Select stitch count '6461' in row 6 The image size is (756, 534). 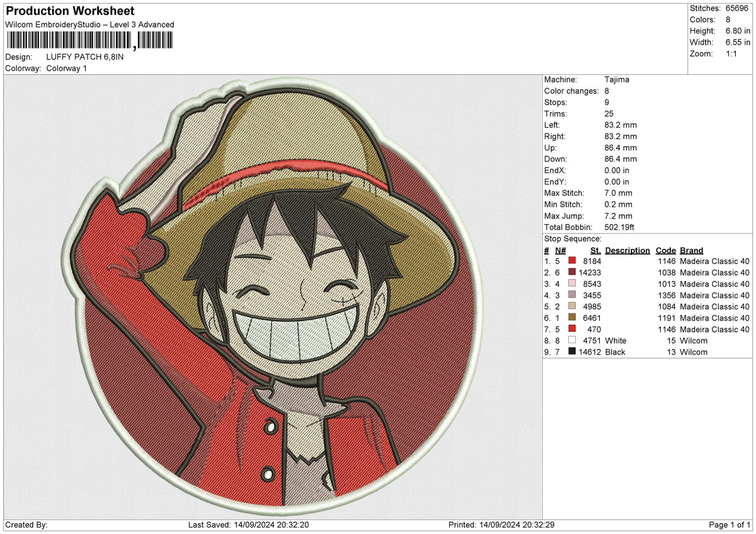(x=592, y=318)
